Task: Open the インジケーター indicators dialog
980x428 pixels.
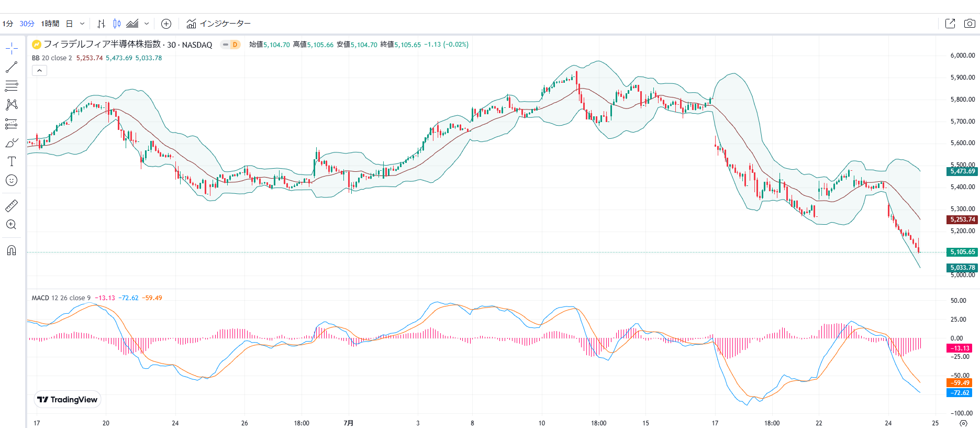Action: pyautogui.click(x=218, y=24)
